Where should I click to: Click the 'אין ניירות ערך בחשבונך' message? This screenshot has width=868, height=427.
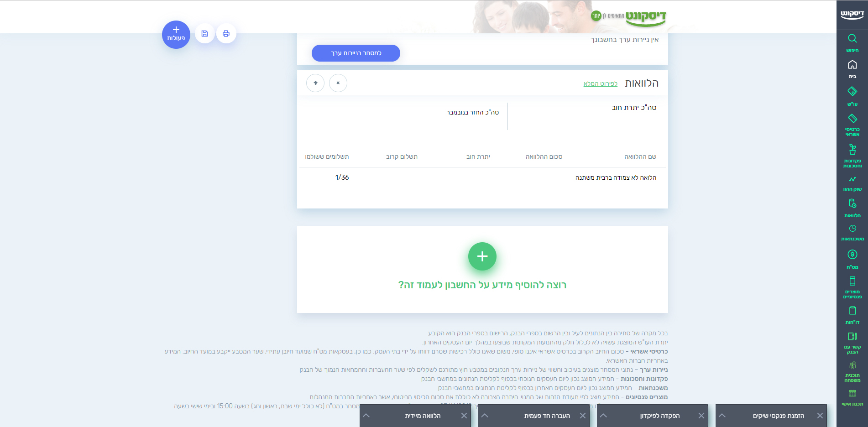pyautogui.click(x=625, y=40)
